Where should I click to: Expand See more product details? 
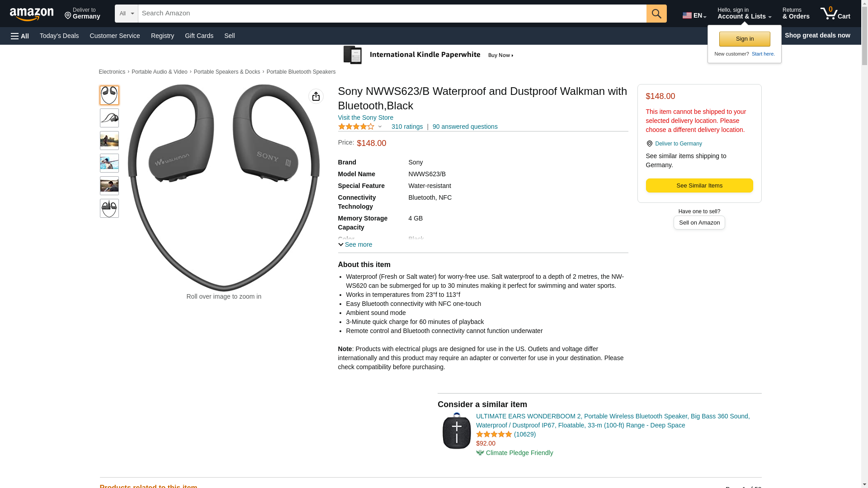[x=355, y=244]
